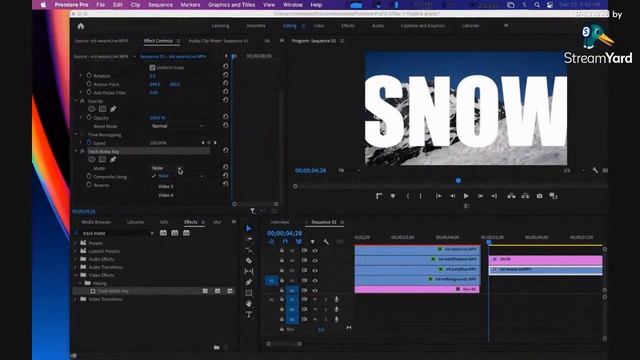Play the program monitor

pos(466,196)
